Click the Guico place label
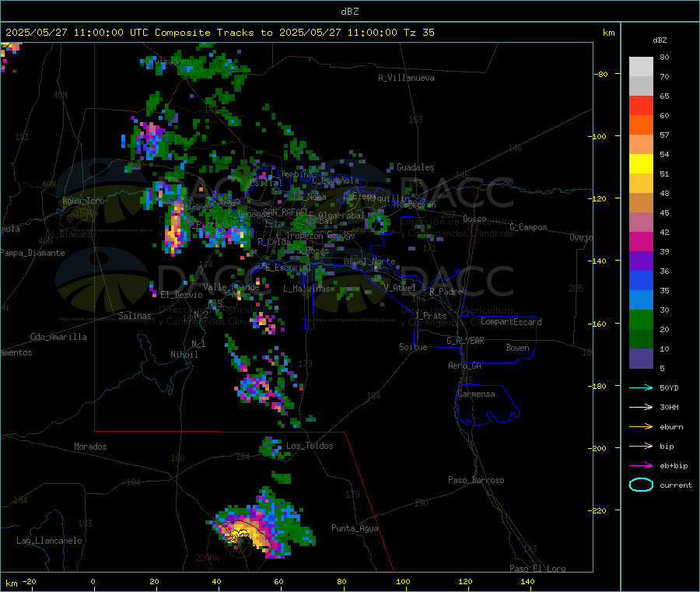Screen dimensions: 700x592 [474, 219]
